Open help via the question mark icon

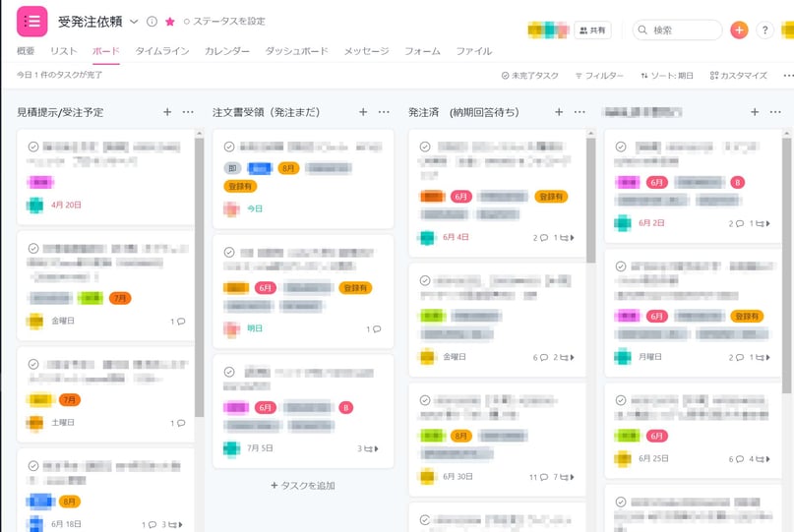click(x=765, y=30)
